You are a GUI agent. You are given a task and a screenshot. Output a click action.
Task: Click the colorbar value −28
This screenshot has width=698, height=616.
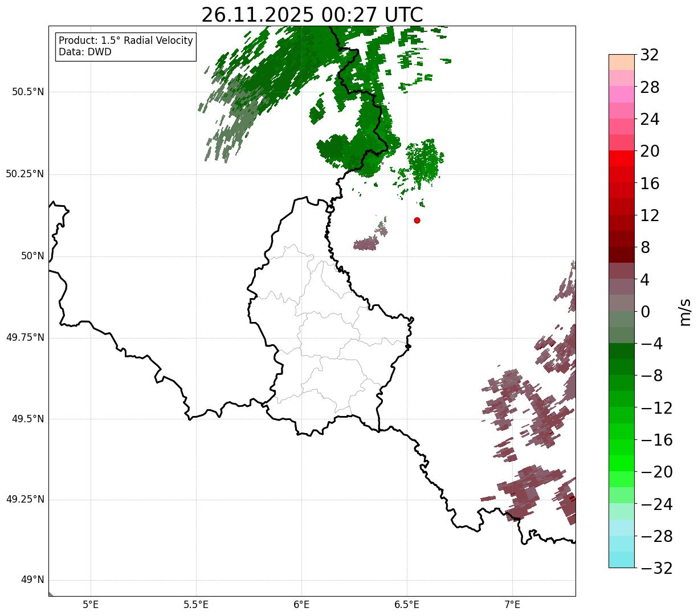656,536
